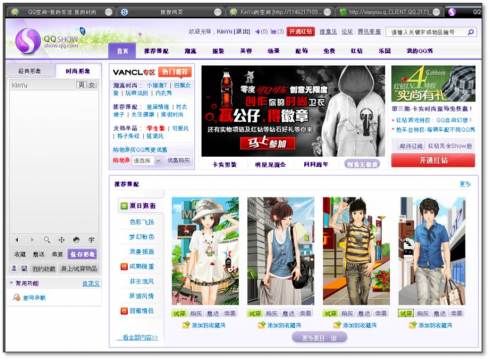Click the QQ Show purple logo
The height and width of the screenshot is (360, 490).
(x=28, y=41)
